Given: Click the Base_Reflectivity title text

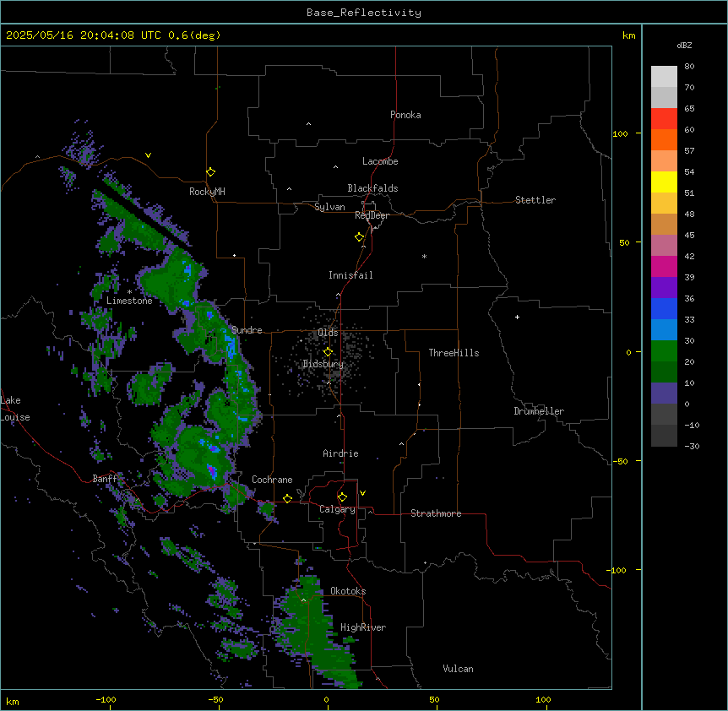Looking at the screenshot, I should click(x=364, y=13).
